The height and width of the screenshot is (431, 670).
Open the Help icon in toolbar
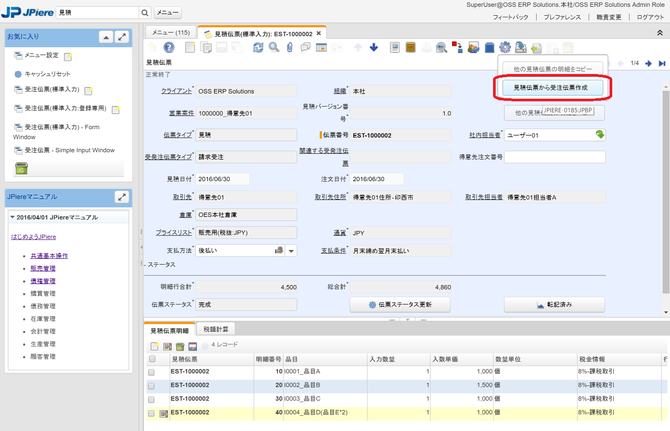click(x=169, y=47)
